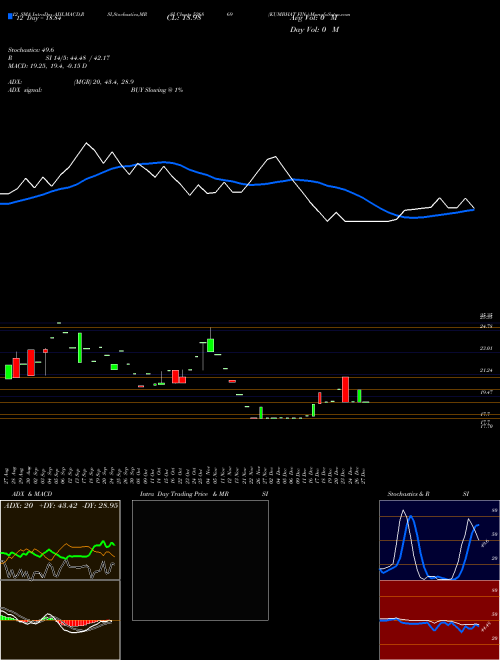Image resolution: width=500 pixels, height=660 pixels.
Task: Click the "ADX signal:" label
Action: click(24, 90)
